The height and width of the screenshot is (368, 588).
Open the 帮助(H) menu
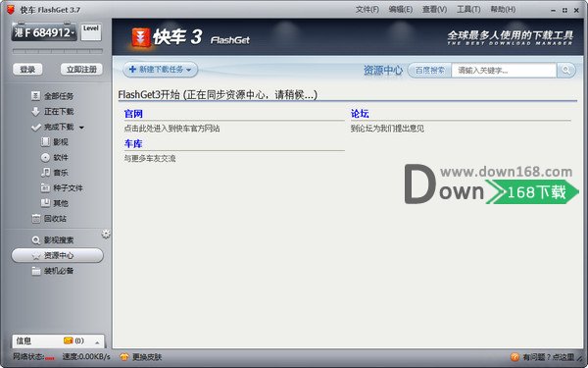click(503, 10)
